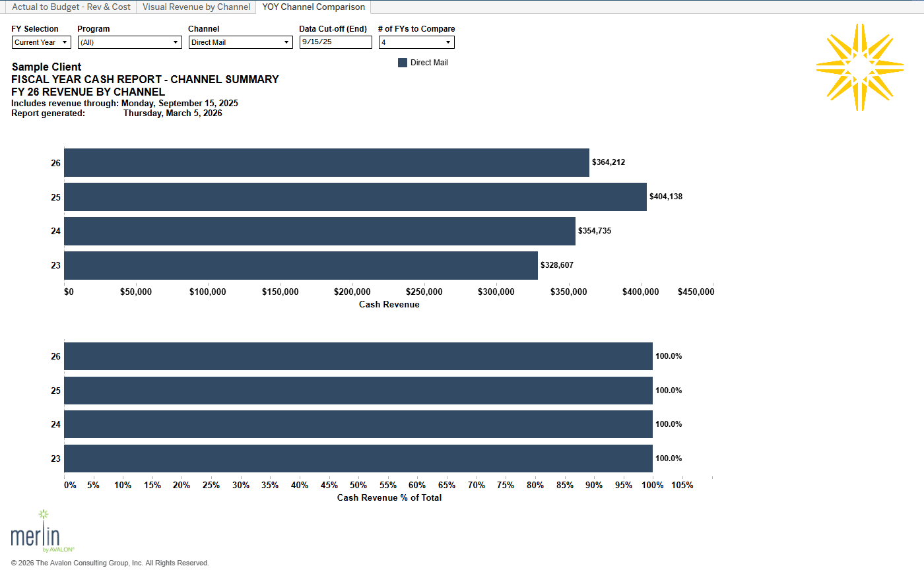
Task: Click the Avalon Consulting Group copyright notice
Action: pyautogui.click(x=110, y=563)
